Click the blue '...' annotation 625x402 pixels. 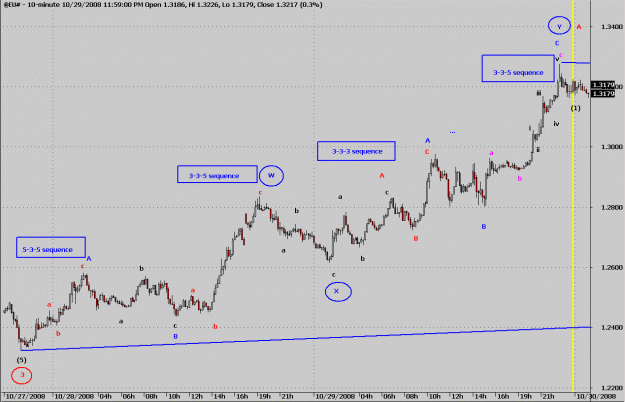coord(452,132)
